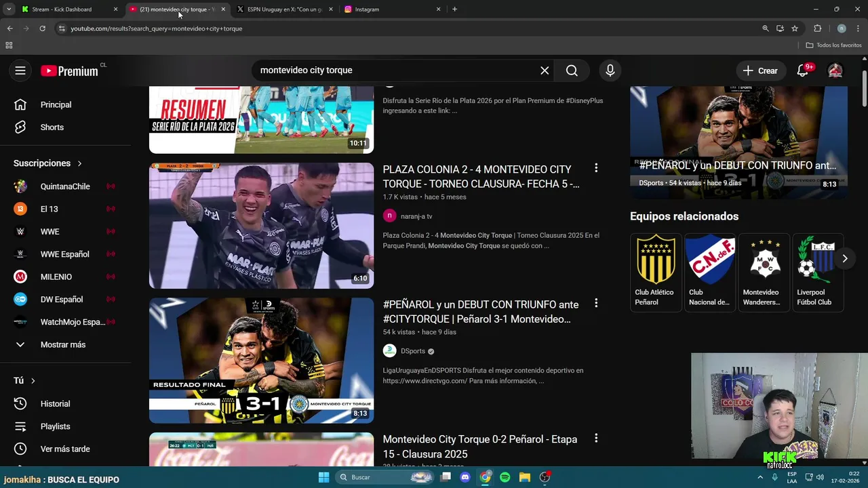Open the browser extensions puzzle icon
868x488 pixels.
817,28
